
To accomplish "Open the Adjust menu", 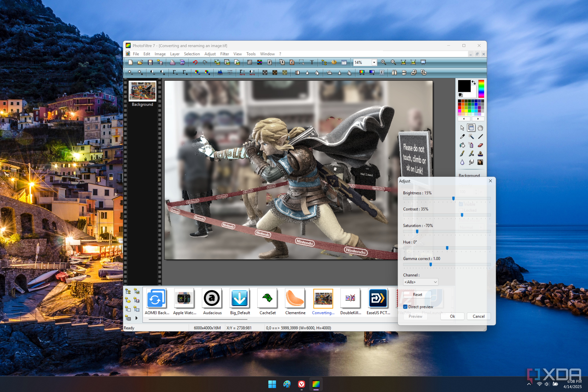I will click(210, 54).
